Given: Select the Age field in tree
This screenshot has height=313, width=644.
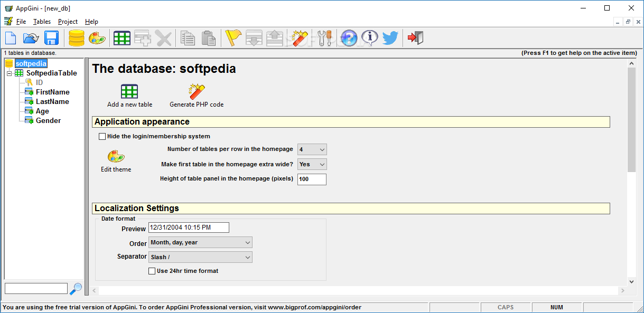Looking at the screenshot, I should [42, 111].
